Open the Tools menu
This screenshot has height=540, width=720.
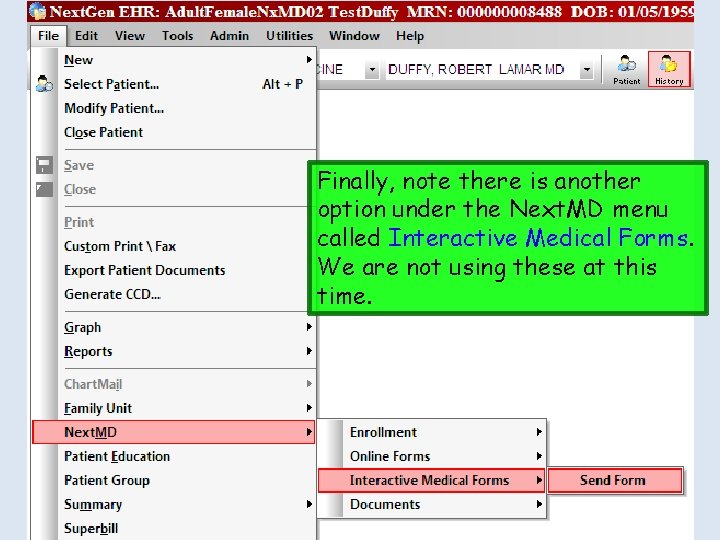[x=177, y=36]
